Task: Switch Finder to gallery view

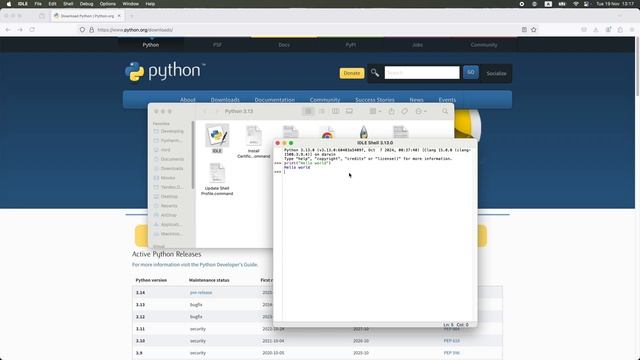Action: 349,111
